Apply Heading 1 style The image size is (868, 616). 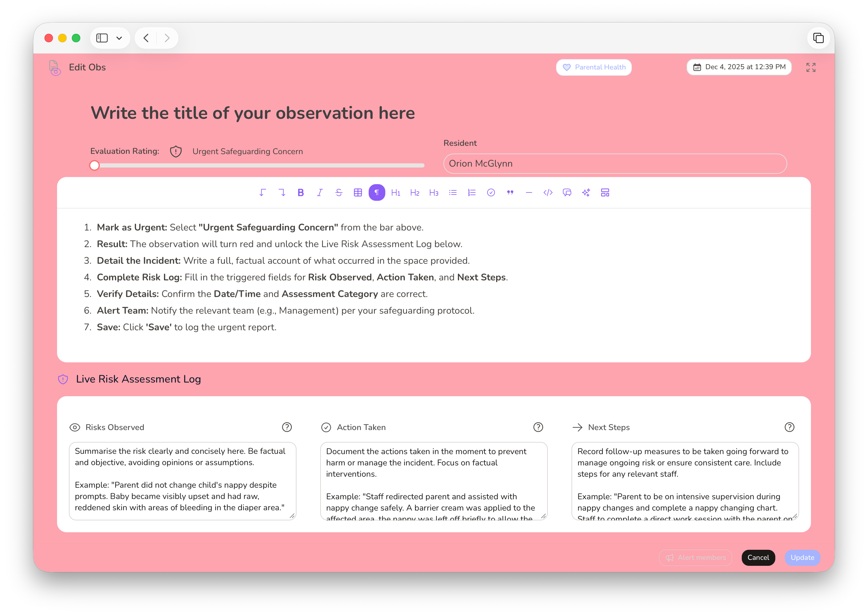pyautogui.click(x=396, y=193)
